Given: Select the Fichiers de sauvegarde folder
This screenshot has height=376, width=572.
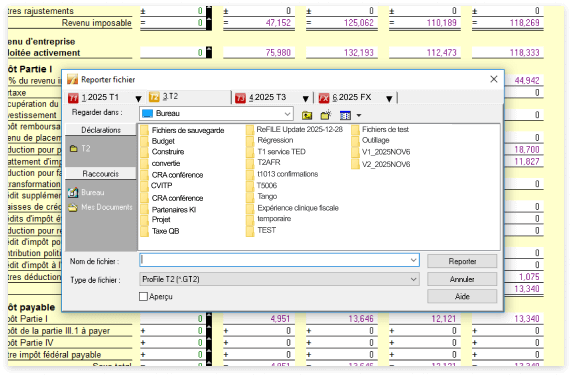Looking at the screenshot, I should tap(182, 130).
